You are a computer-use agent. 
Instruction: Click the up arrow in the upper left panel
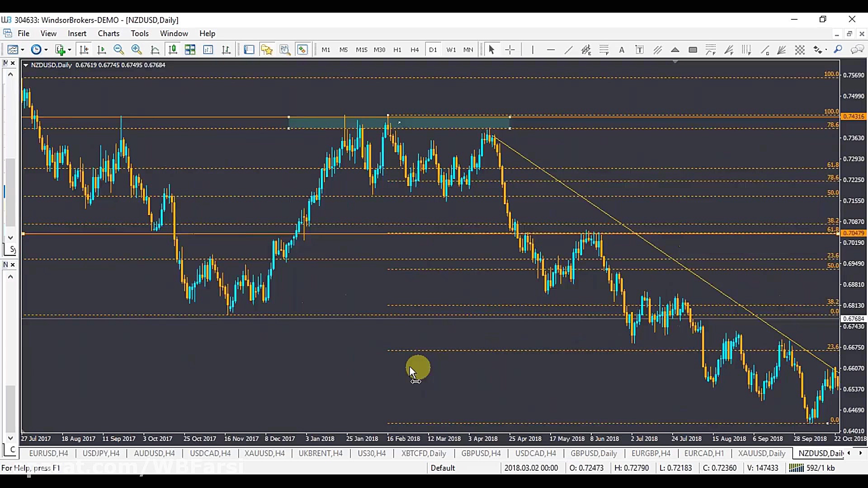pos(10,74)
